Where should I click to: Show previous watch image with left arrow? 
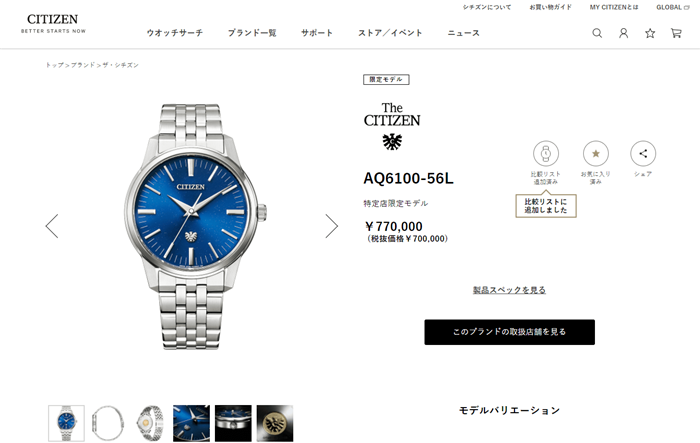pos(52,226)
